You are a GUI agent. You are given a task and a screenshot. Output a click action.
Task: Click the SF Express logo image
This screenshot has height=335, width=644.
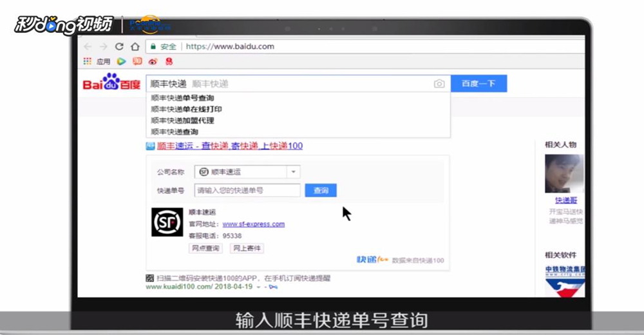pos(167,222)
